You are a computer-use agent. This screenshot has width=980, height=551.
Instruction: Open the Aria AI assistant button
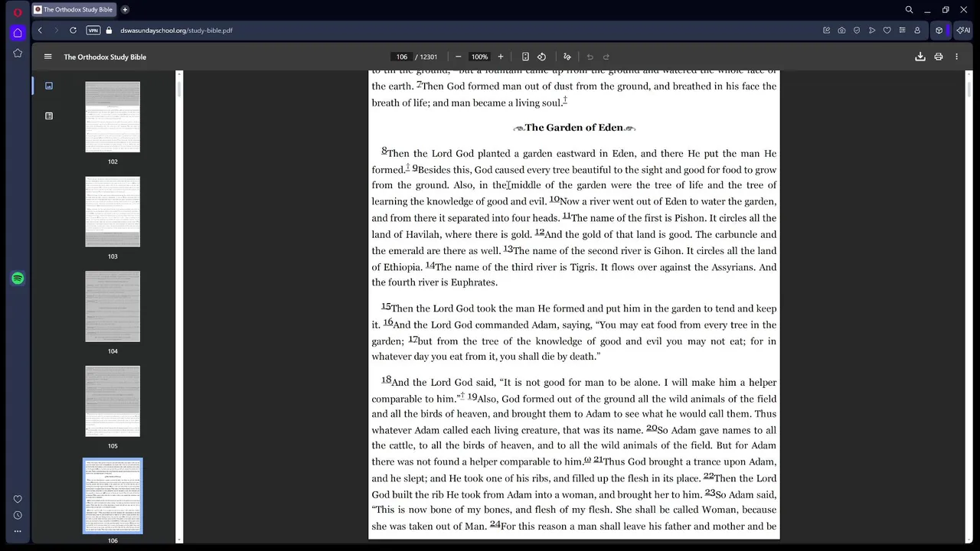click(963, 31)
